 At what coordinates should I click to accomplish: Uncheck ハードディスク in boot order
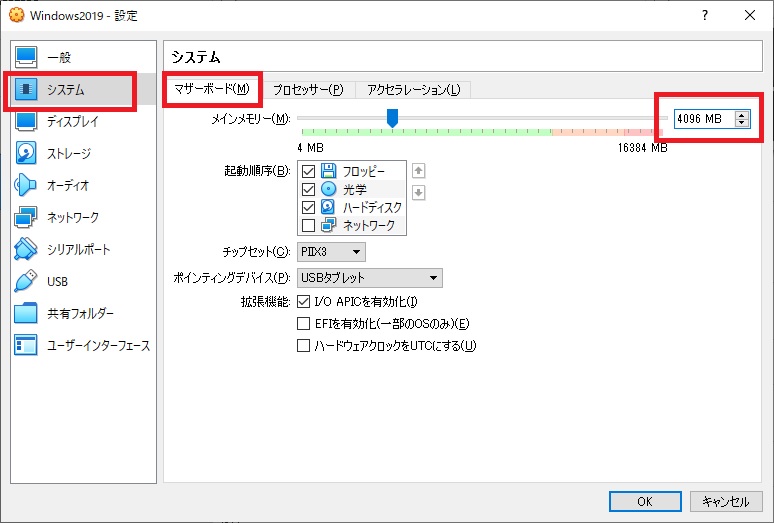coord(309,207)
